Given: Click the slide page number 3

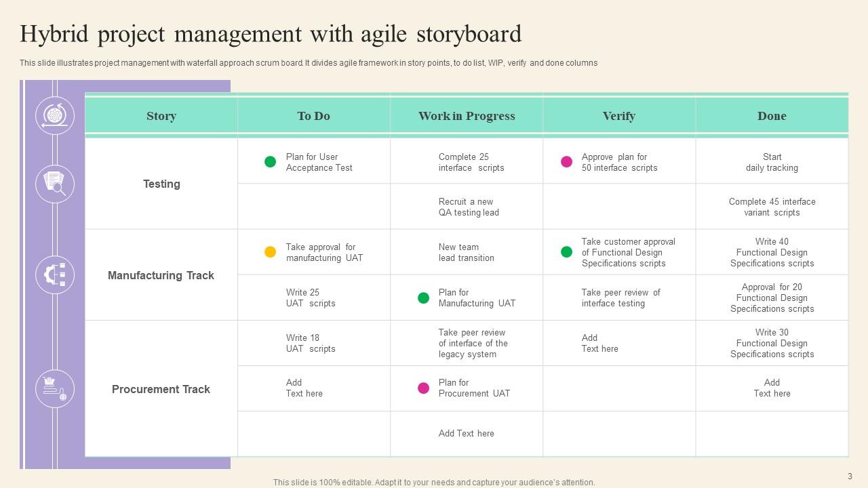Looking at the screenshot, I should tap(850, 477).
